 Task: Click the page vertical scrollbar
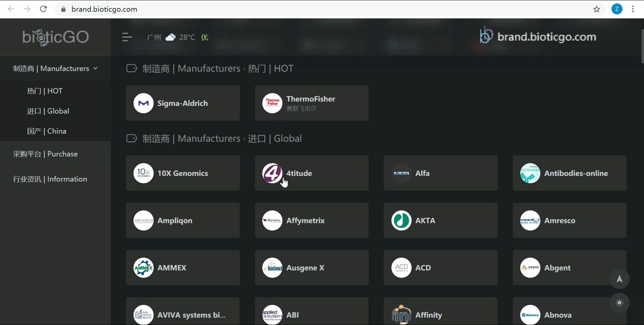pyautogui.click(x=642, y=46)
